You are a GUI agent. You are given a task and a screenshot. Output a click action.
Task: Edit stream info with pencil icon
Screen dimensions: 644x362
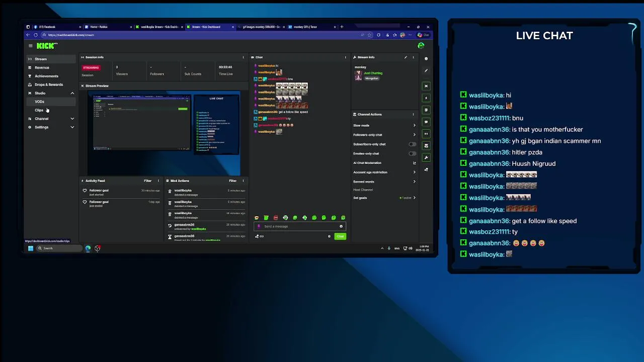click(x=406, y=57)
